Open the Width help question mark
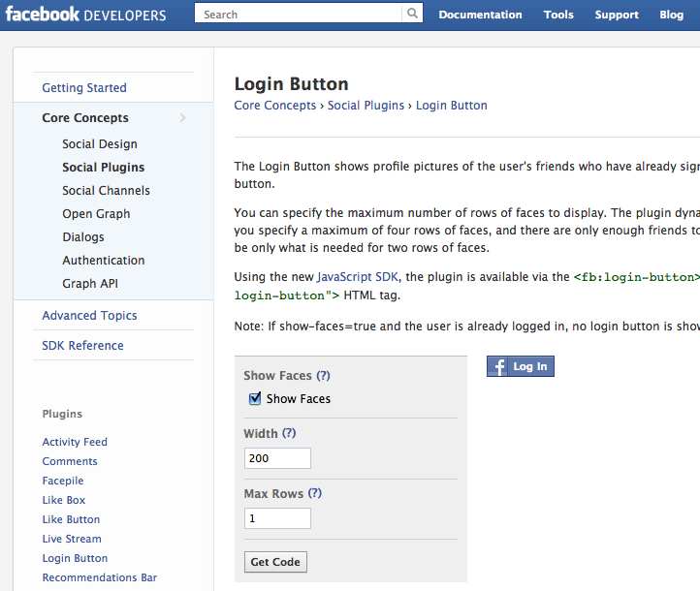Screen dimensions: 700x591 (x=289, y=434)
